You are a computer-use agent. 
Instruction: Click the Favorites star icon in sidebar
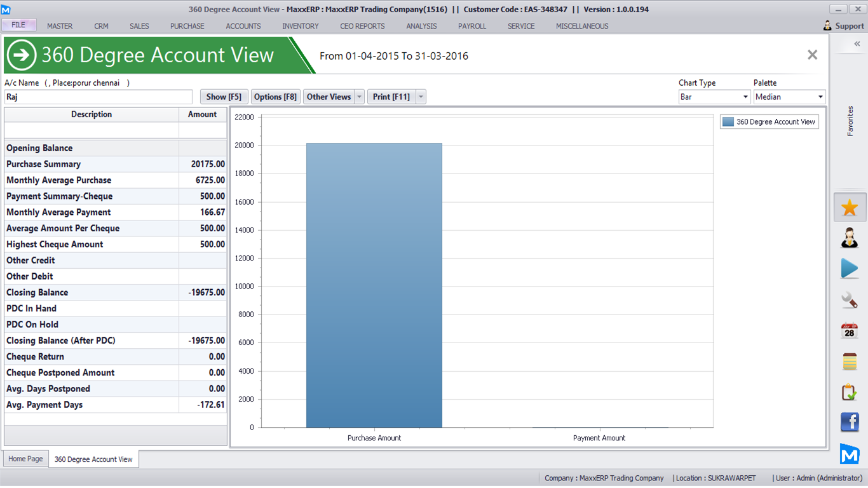pos(850,208)
